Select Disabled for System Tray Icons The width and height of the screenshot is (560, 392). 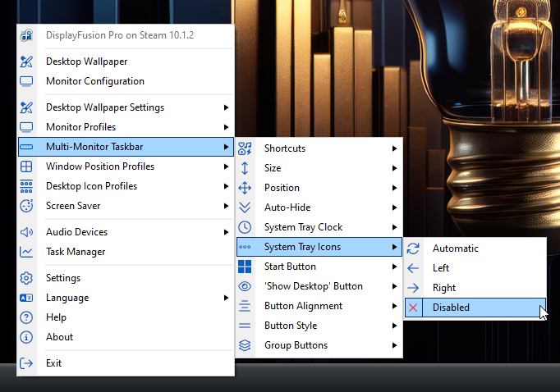pyautogui.click(x=451, y=308)
